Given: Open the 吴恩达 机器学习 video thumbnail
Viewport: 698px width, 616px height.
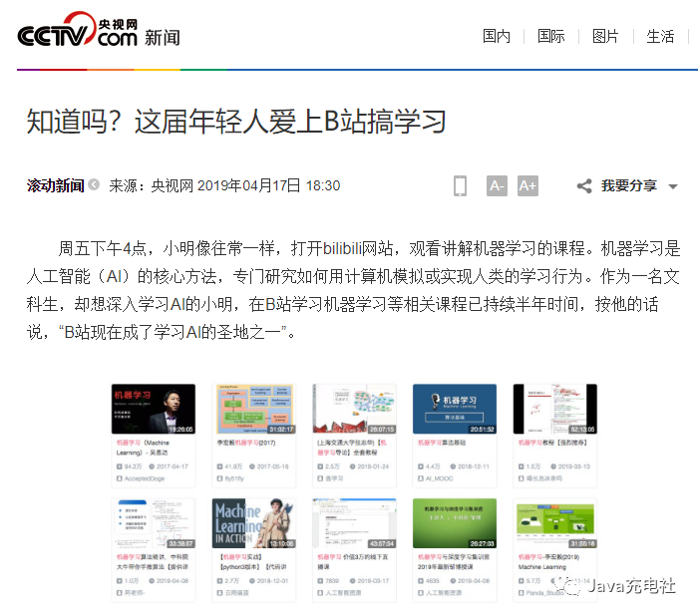Looking at the screenshot, I should pos(154,409).
